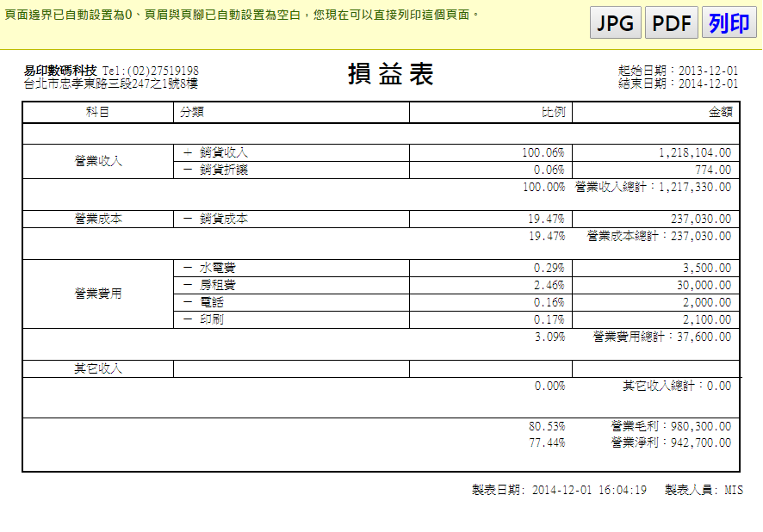Export the report with the PDF button
763x532 pixels.
click(672, 24)
